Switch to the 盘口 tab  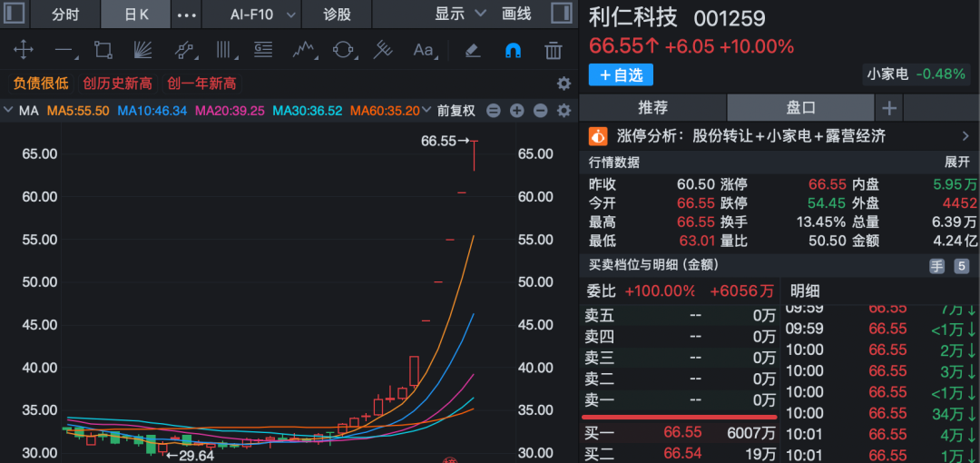[800, 108]
